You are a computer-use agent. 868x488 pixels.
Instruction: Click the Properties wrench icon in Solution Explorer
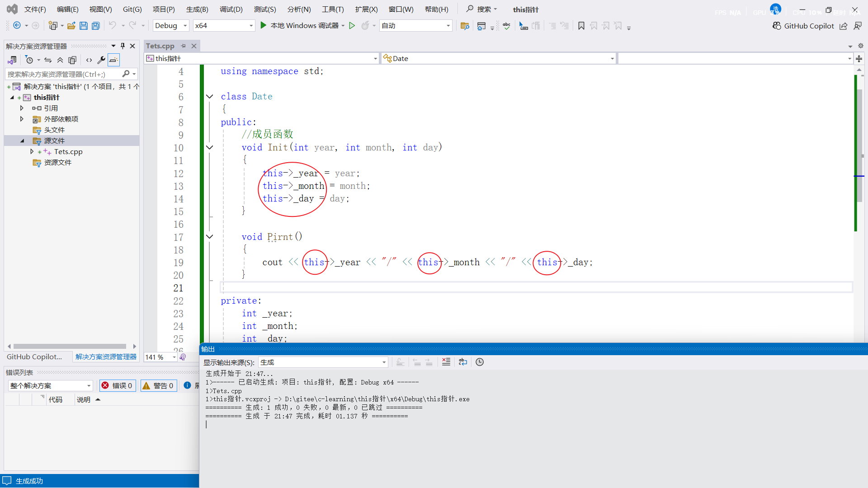tap(101, 60)
